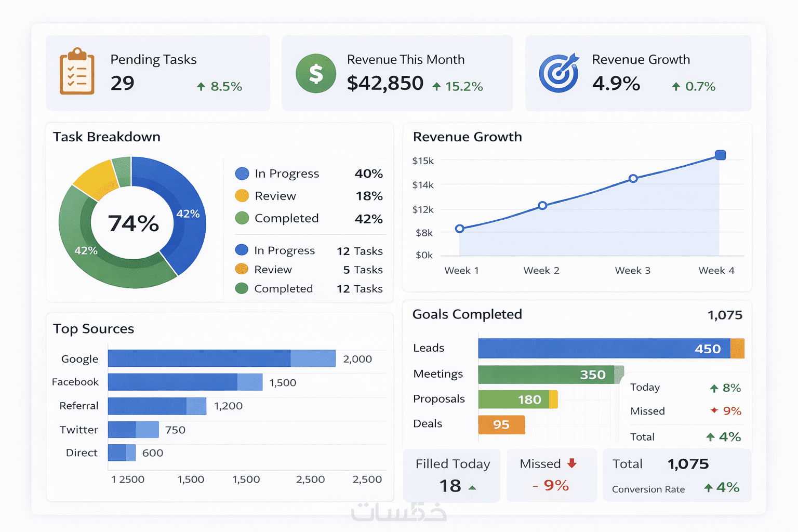This screenshot has height=532, width=798.
Task: Click the blue dot beside In Progress 40%
Action: (242, 174)
